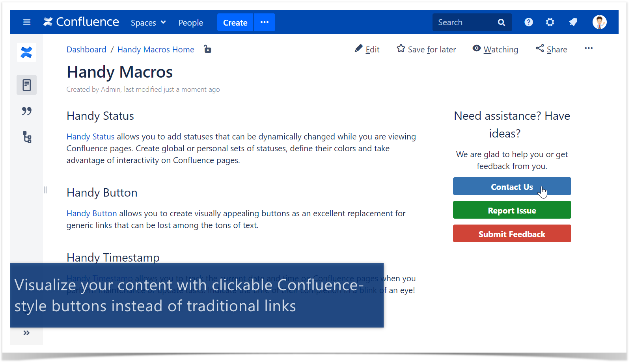This screenshot has height=364, width=632.
Task: Click the Handy Status heading
Action: tap(100, 116)
